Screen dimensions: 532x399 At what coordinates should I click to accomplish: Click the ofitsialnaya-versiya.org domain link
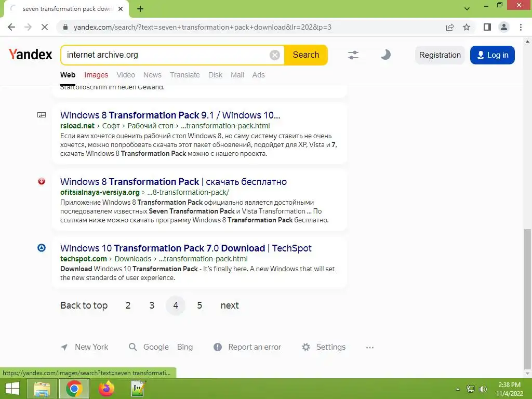[100, 192]
